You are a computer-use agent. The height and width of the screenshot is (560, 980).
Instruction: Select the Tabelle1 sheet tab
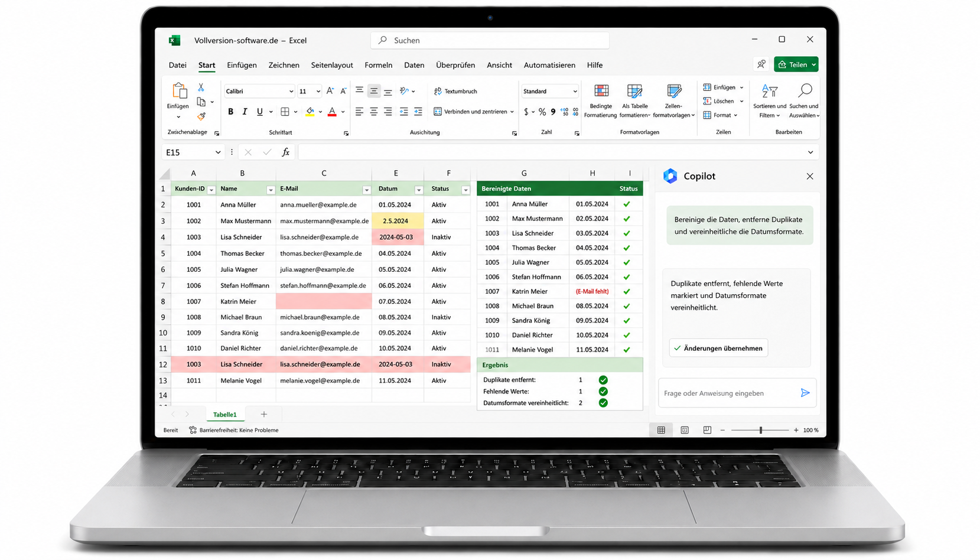224,415
